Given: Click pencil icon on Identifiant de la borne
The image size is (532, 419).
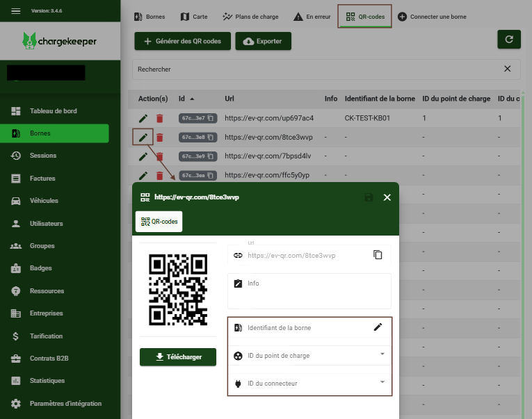Looking at the screenshot, I should point(378,327).
